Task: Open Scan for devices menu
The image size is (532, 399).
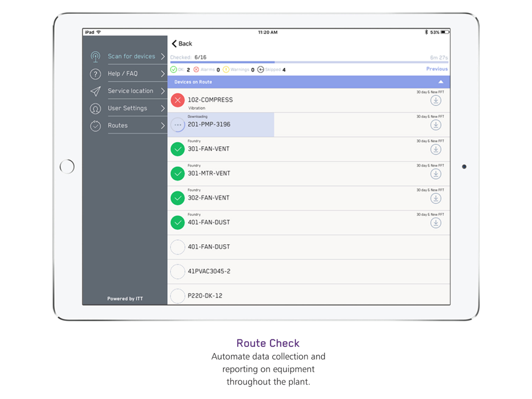Action: click(x=131, y=56)
